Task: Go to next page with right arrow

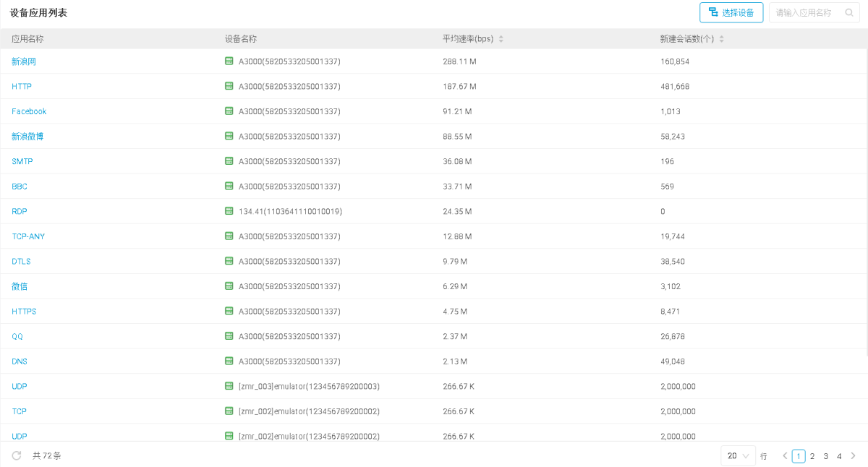Action: point(853,456)
